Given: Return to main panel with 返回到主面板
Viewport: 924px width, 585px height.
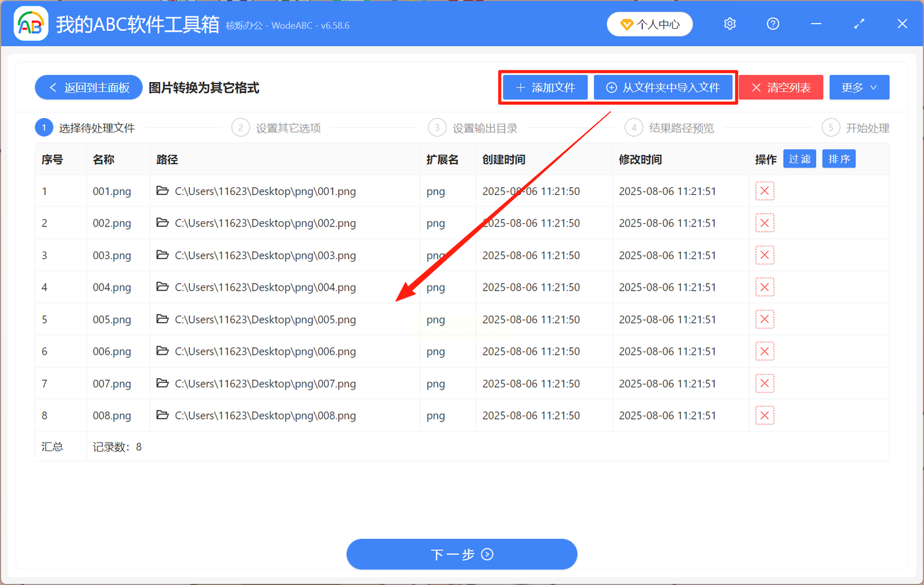Looking at the screenshot, I should point(89,87).
